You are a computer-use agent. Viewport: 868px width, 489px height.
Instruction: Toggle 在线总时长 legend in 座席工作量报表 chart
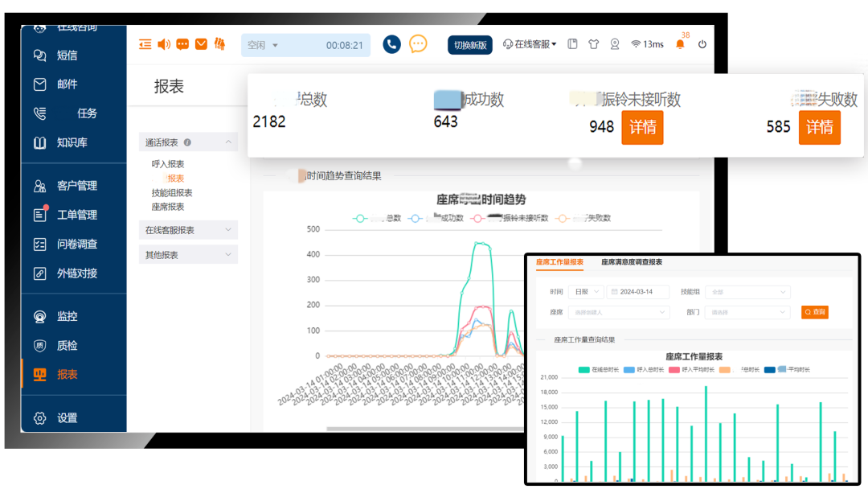599,370
